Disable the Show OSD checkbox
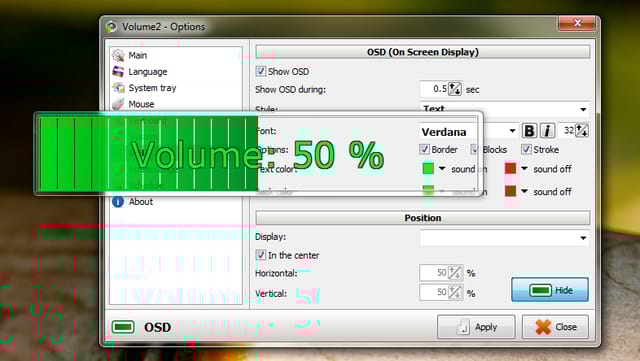The height and width of the screenshot is (361, 640). point(260,71)
